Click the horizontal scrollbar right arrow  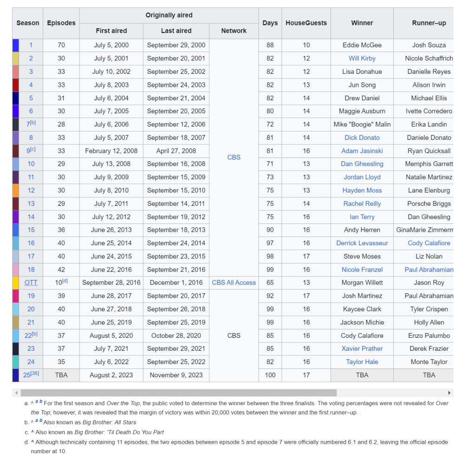coord(449,393)
